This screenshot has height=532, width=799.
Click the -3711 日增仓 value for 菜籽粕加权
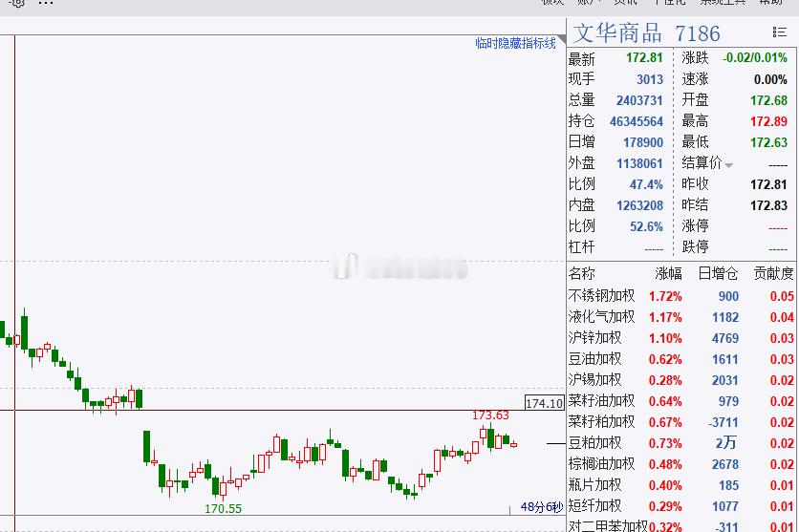[x=723, y=422]
